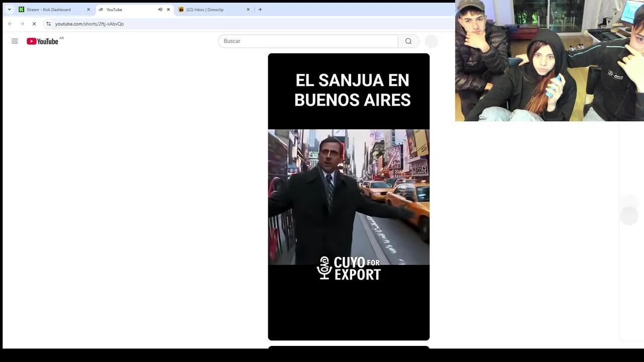644x362 pixels.
Task: Pause the playing Short video
Action: tap(349, 197)
